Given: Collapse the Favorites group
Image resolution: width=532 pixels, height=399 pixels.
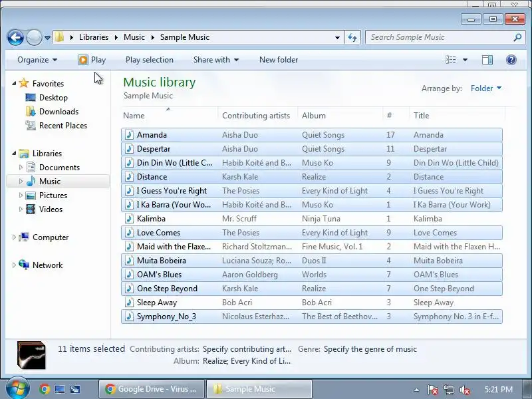Looking at the screenshot, I should pyautogui.click(x=14, y=83).
